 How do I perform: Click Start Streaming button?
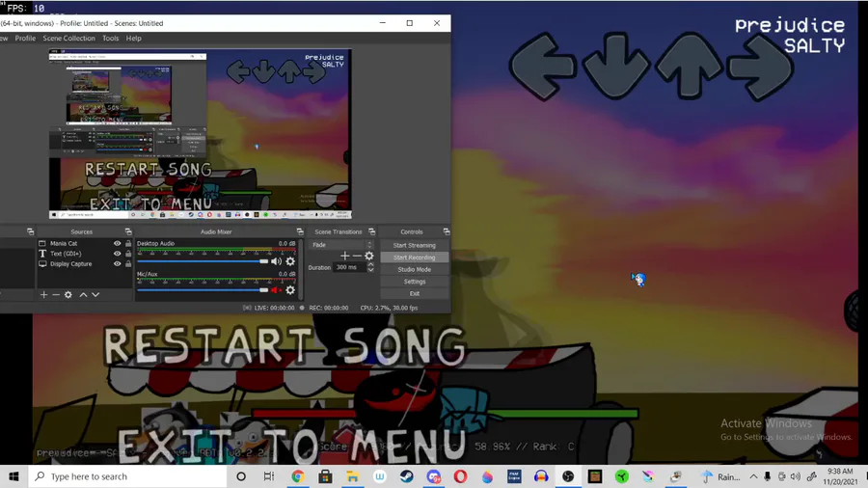(x=414, y=245)
